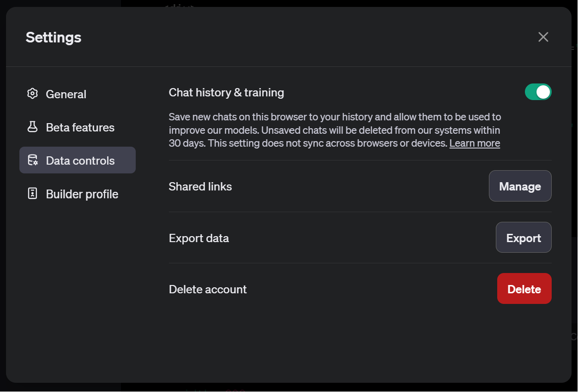The image size is (578, 392).
Task: Turn off the green training switch
Action: point(538,92)
